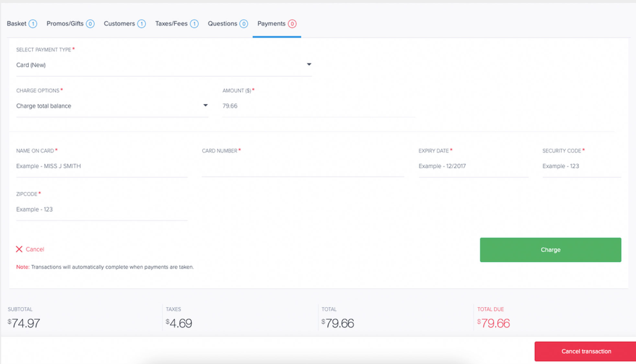Open the Basket tab
The height and width of the screenshot is (364, 636).
click(x=22, y=24)
